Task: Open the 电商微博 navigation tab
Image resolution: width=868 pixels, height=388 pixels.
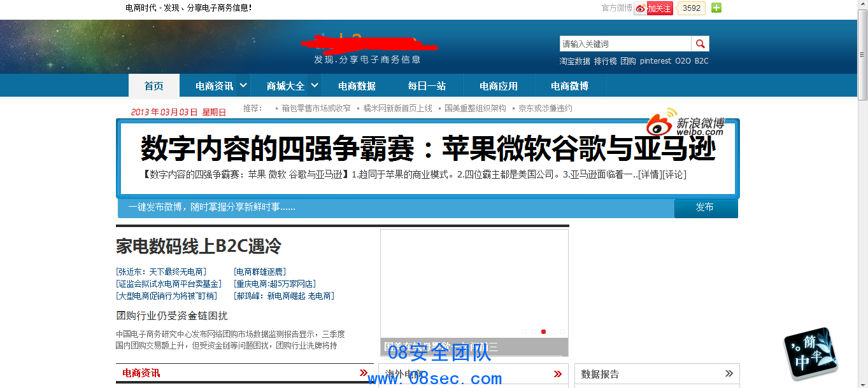Action: (570, 86)
